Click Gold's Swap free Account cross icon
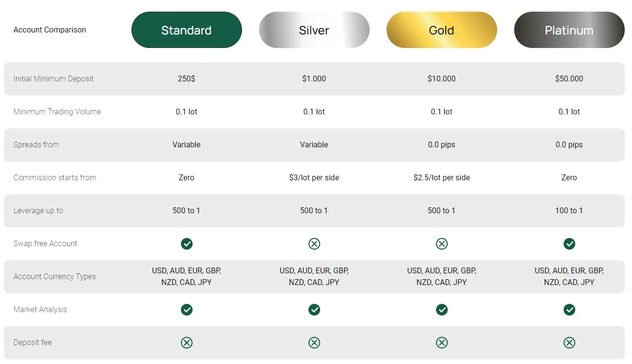Image resolution: width=632 pixels, height=364 pixels. (x=442, y=244)
